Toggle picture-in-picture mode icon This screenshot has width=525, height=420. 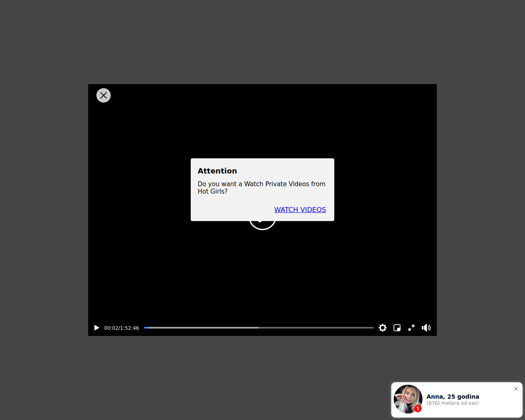[x=397, y=328]
